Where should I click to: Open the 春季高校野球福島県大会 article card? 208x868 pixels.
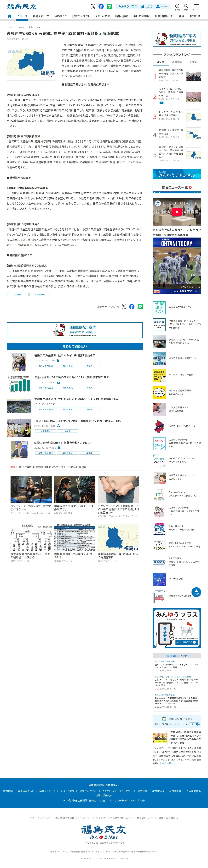point(31,543)
